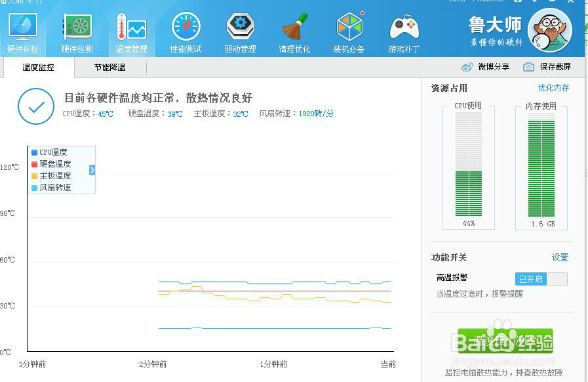Click the 功能开关 heading
The image size is (588, 382).
point(449,258)
